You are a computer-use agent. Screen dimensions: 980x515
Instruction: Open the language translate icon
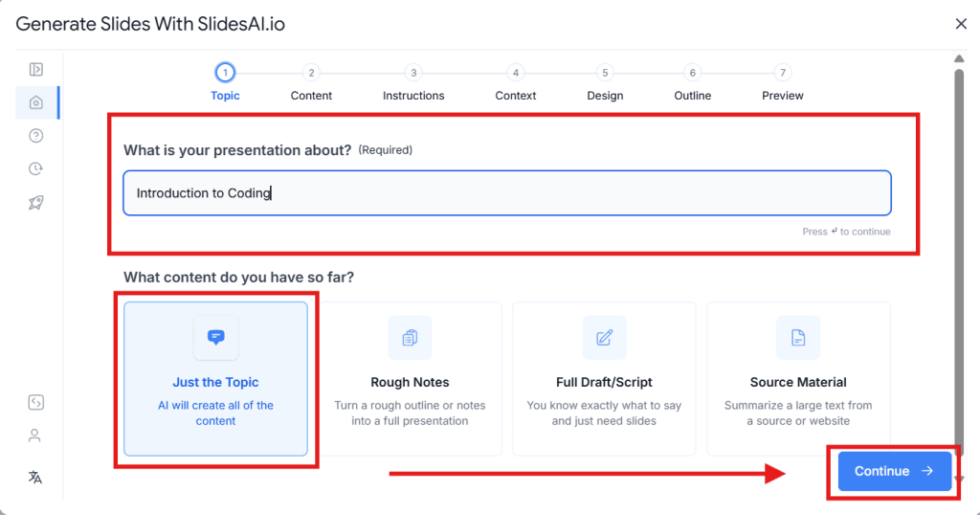35,477
